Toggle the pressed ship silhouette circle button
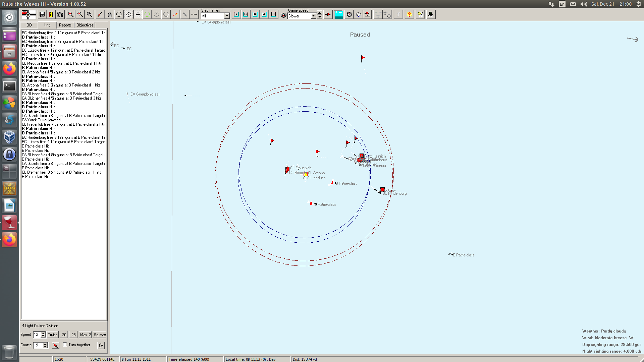The width and height of the screenshot is (644, 362). pos(138,14)
